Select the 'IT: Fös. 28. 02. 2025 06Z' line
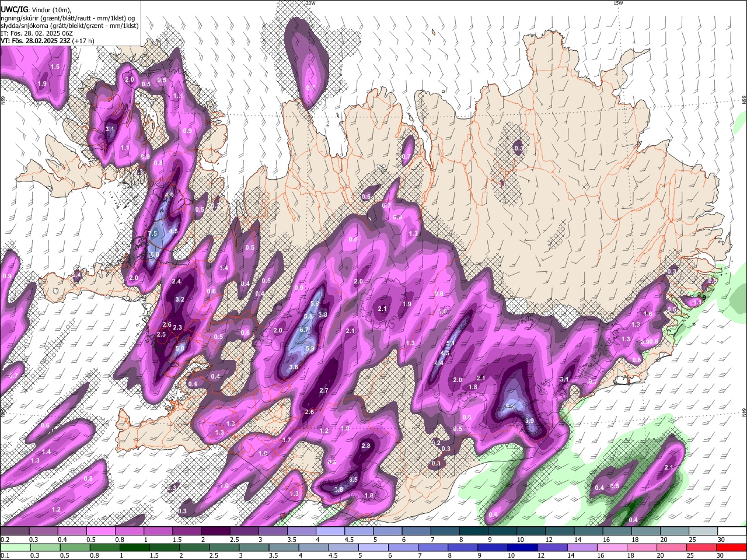 (x=37, y=33)
